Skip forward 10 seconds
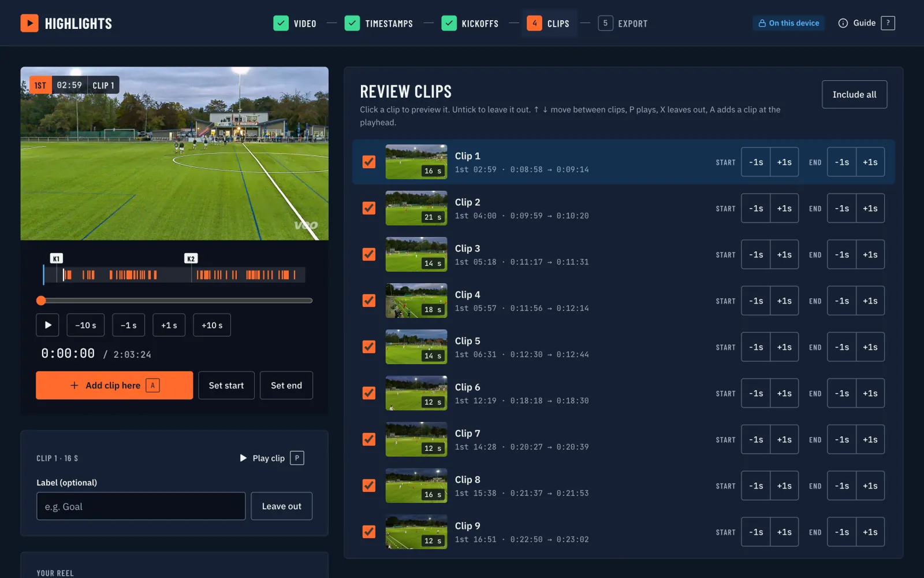 coord(212,325)
